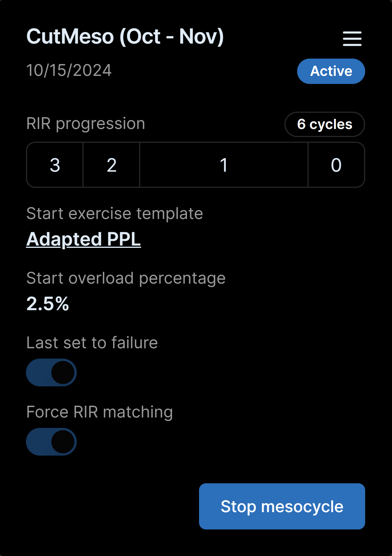Viewport: 392px width, 556px height.
Task: Select RIR progression segment 0
Action: click(x=336, y=165)
